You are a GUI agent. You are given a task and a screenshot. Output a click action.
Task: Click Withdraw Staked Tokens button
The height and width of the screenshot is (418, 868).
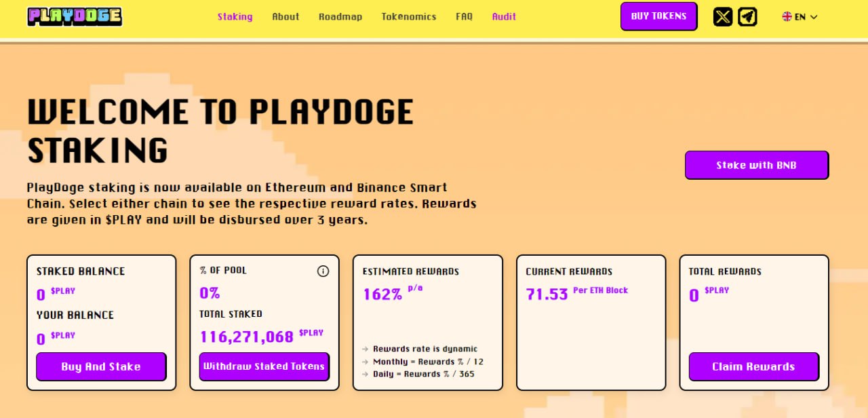coord(264,366)
